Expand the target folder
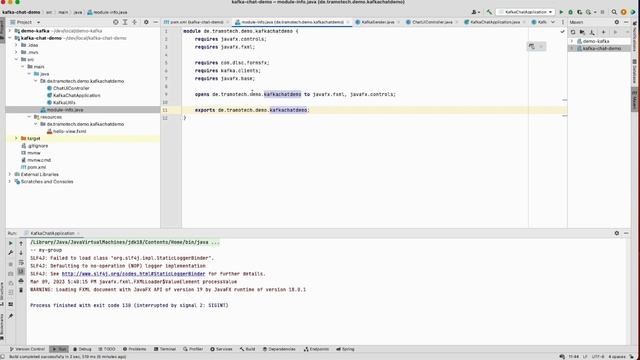Image resolution: width=640 pixels, height=360 pixels. (16, 138)
